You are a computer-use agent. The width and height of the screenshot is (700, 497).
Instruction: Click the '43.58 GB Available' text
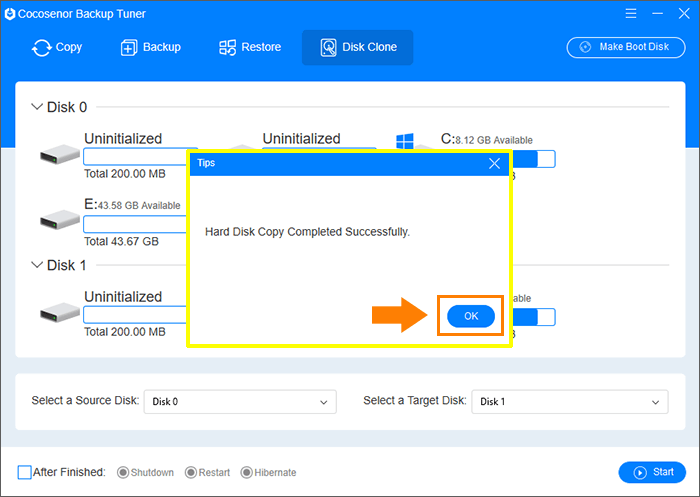coord(139,205)
